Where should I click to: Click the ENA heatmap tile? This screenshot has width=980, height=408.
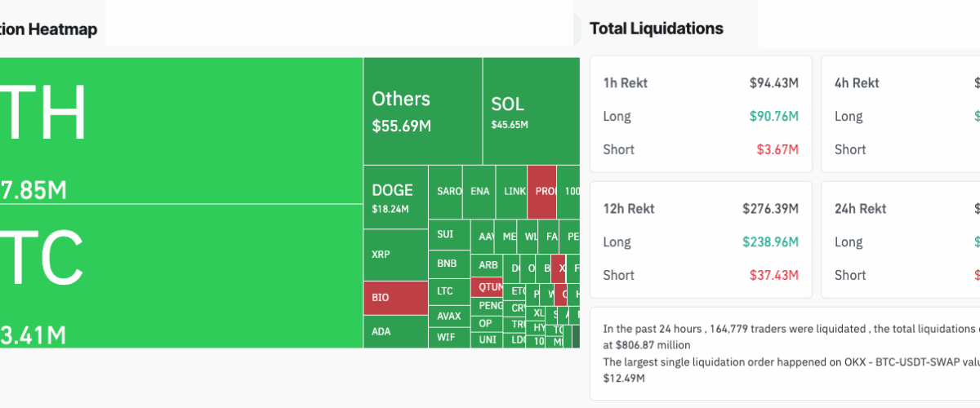click(x=480, y=192)
